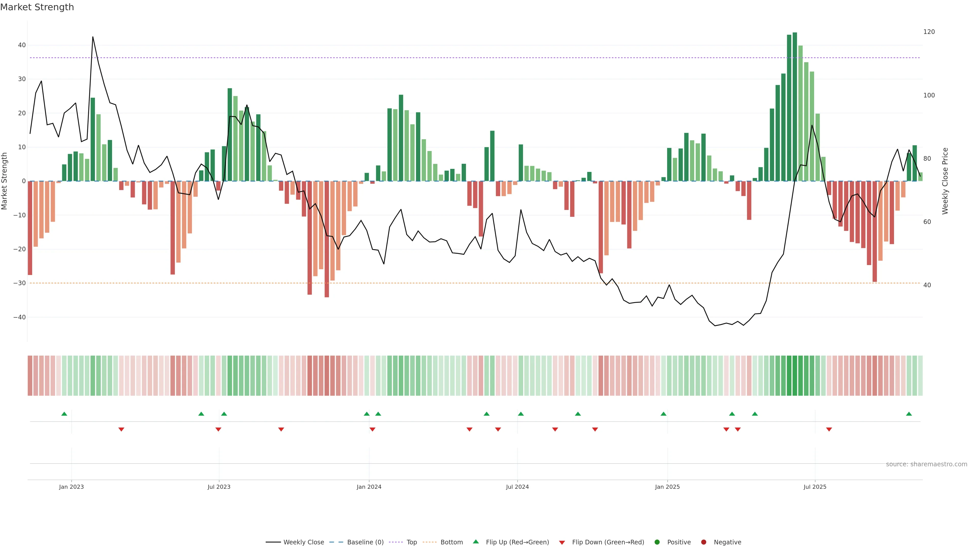The width and height of the screenshot is (980, 551).
Task: Click the Jul 2025 x-axis label
Action: (815, 487)
